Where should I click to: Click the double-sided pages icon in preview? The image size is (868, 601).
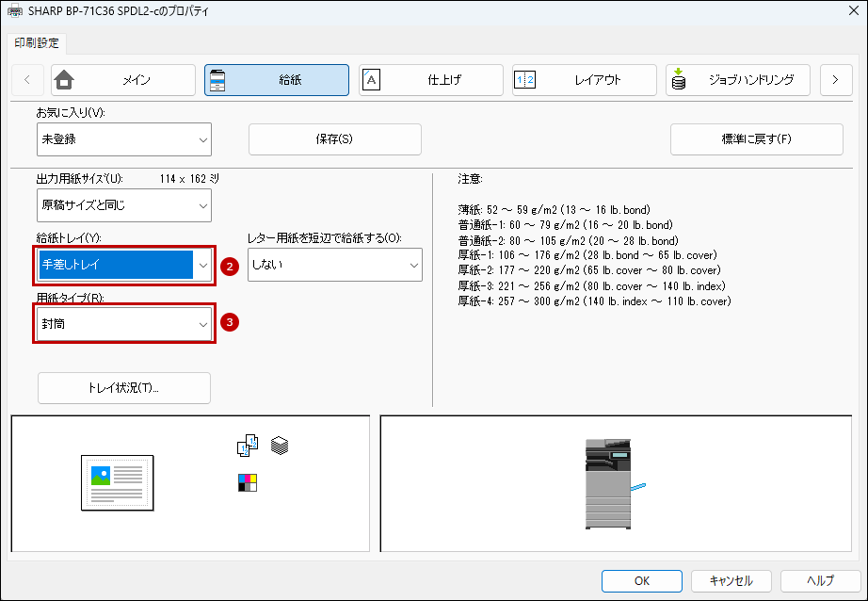[247, 446]
